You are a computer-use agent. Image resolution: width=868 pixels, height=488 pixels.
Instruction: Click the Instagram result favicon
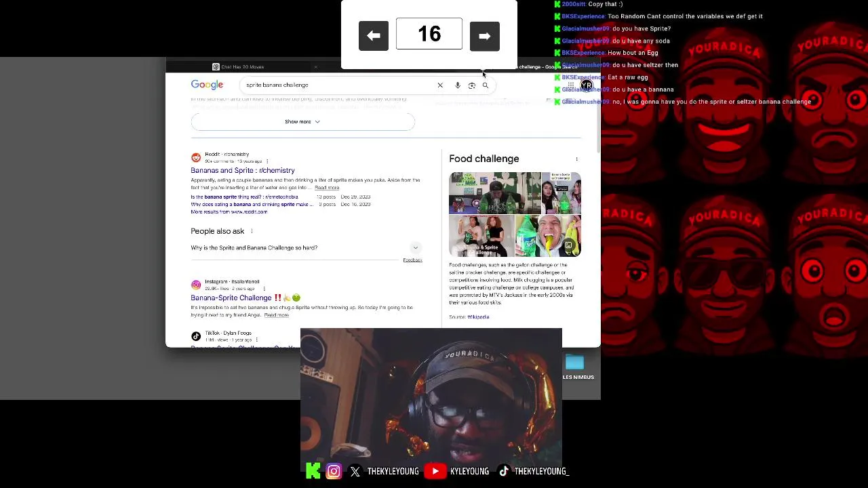tap(196, 285)
